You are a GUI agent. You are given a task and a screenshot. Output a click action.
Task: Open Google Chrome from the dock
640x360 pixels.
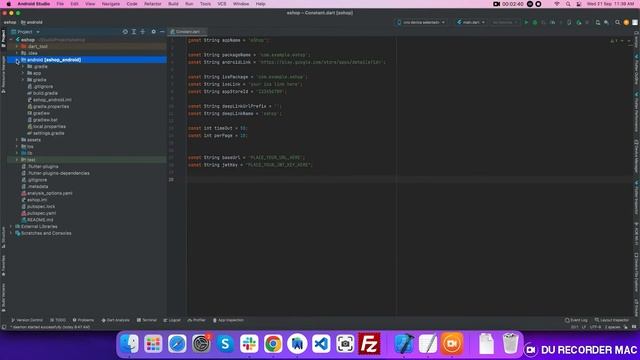tap(273, 344)
